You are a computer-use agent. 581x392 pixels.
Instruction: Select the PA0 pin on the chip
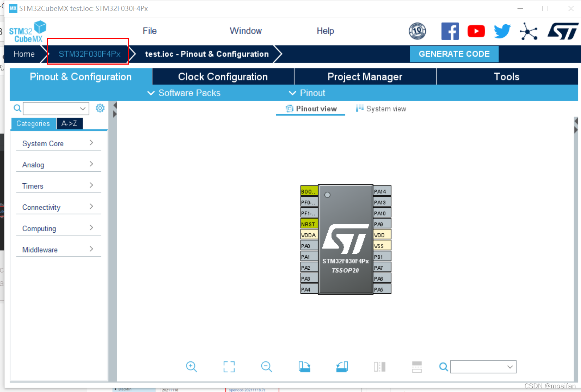coord(309,245)
